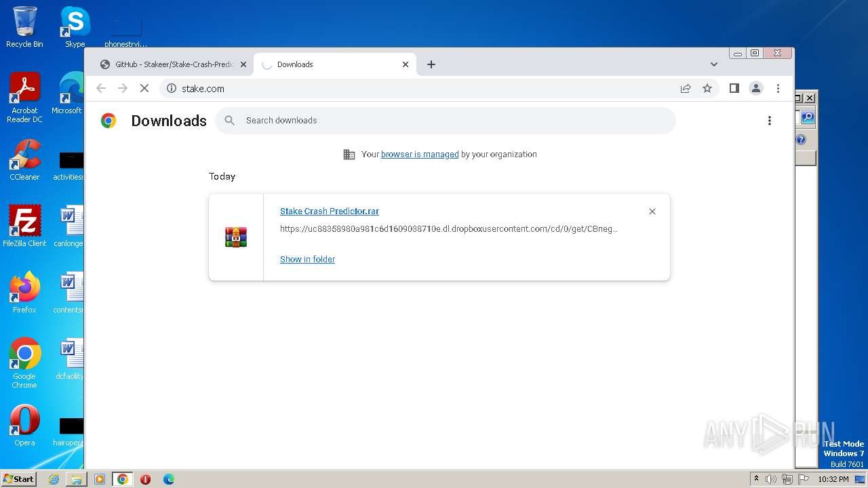Screen dimensions: 868x488
Task: Open dcfacility Word document on desktop
Action: pos(69,359)
